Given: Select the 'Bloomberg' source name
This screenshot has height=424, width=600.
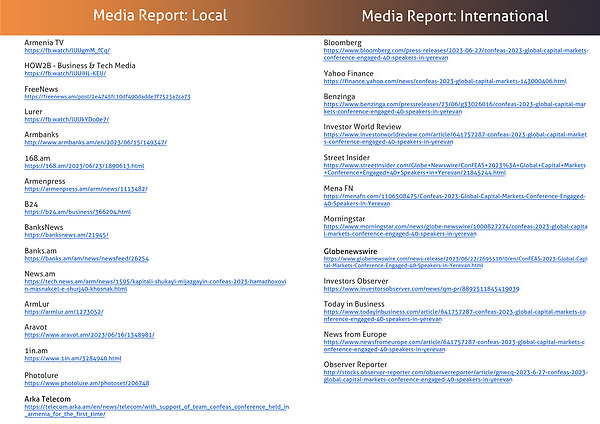Looking at the screenshot, I should (x=342, y=42).
